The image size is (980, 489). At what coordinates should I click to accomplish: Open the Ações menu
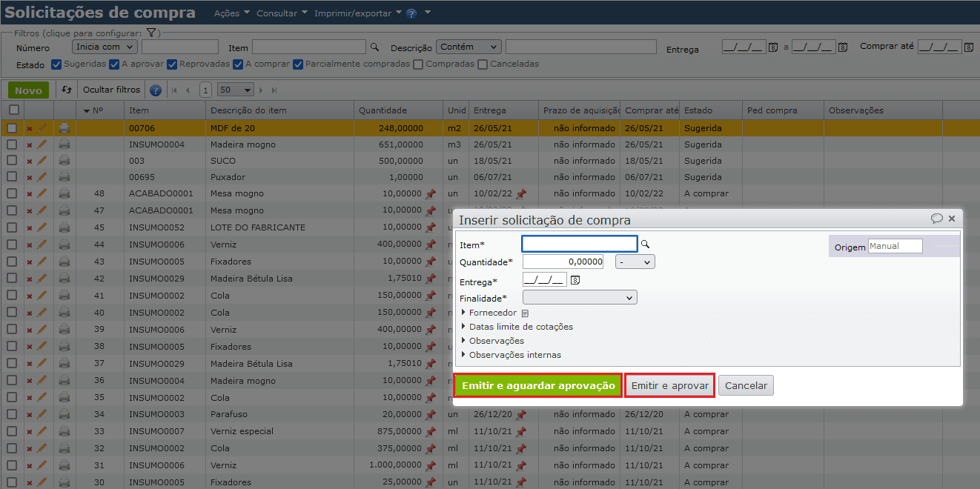tap(231, 13)
